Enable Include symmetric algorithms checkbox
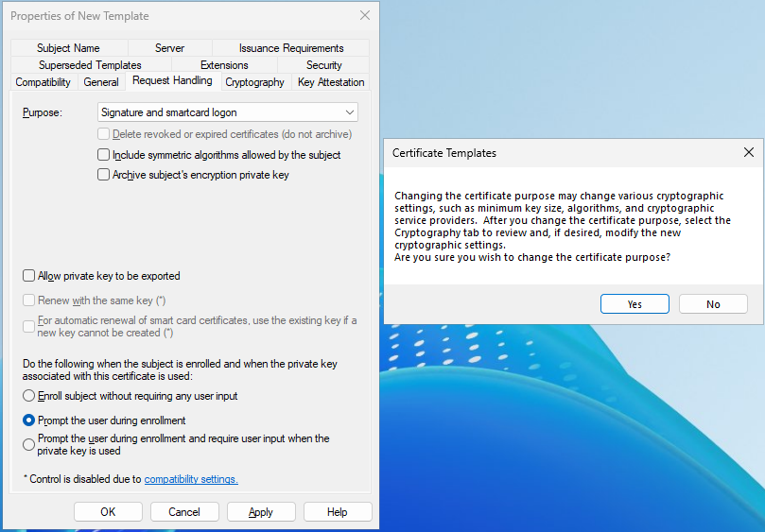Image resolution: width=765 pixels, height=532 pixels. [x=105, y=155]
